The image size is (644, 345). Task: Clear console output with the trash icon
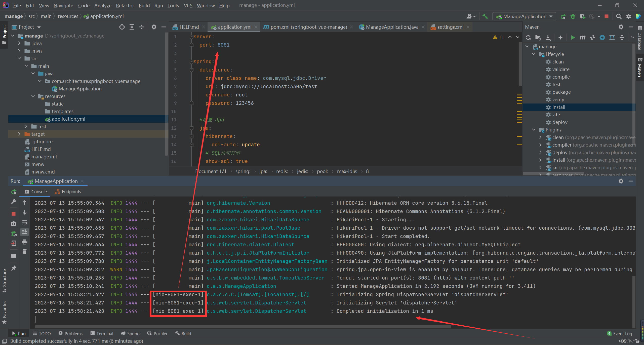(25, 251)
